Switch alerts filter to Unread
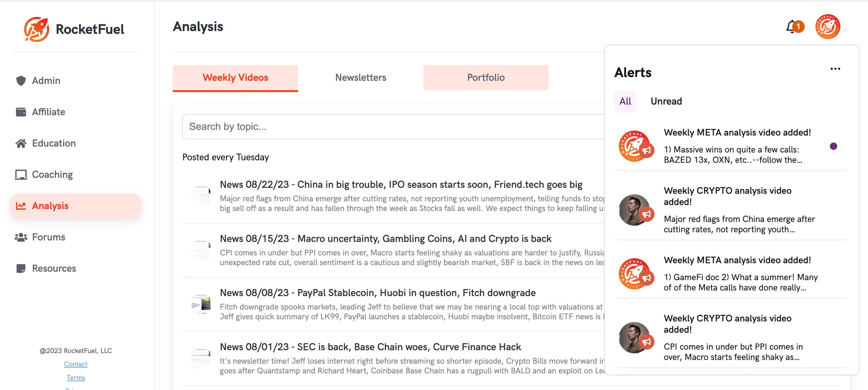Screen dimensions: 868x390 pos(666,101)
